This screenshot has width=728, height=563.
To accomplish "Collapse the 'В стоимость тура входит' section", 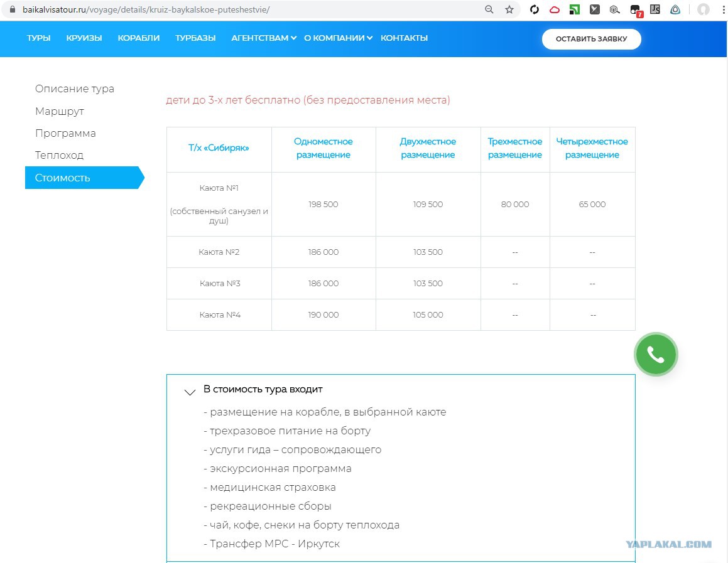I will [x=190, y=392].
